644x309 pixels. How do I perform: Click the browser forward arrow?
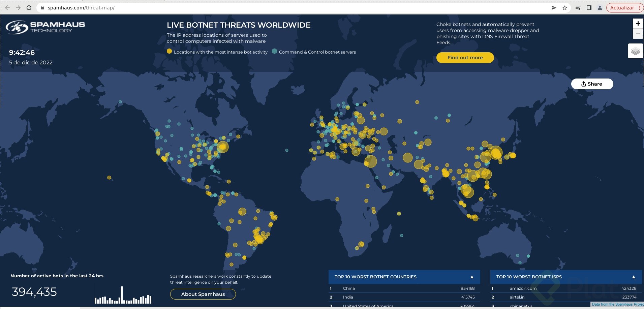18,8
